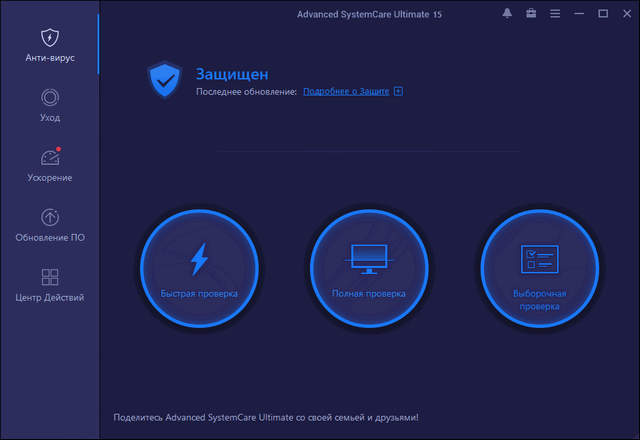The height and width of the screenshot is (440, 640).
Task: Expand the plus box beside Подробнее о Защите
Action: 398,91
